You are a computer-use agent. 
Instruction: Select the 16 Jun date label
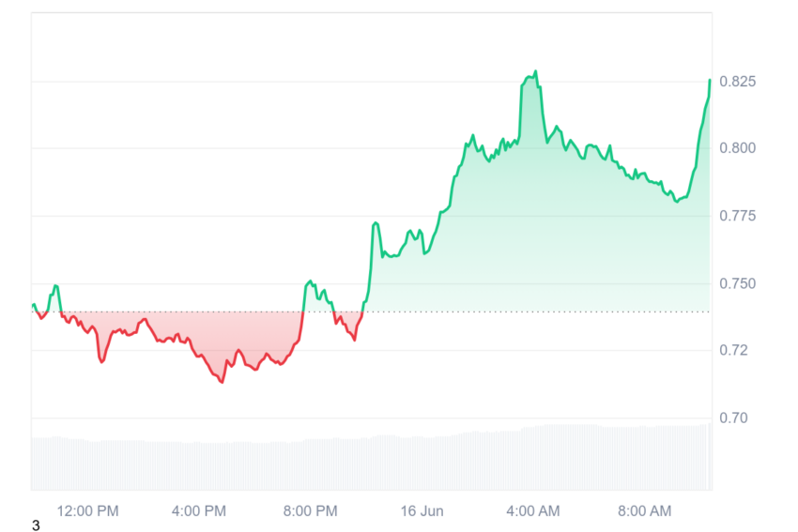click(x=422, y=510)
